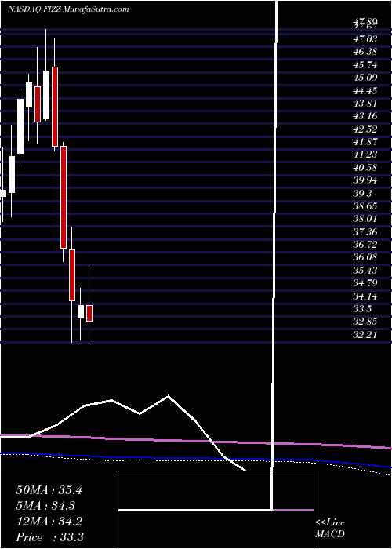Select the 47.03 price axis label

pyautogui.click(x=365, y=39)
